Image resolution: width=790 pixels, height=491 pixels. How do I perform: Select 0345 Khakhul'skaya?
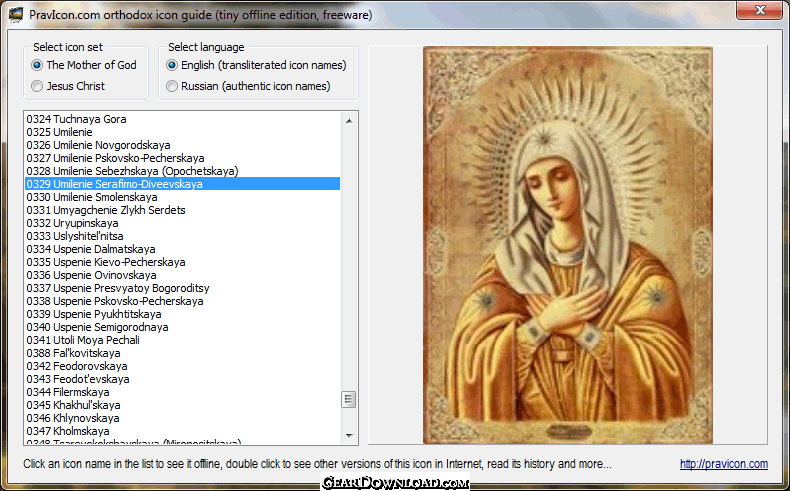(183, 405)
